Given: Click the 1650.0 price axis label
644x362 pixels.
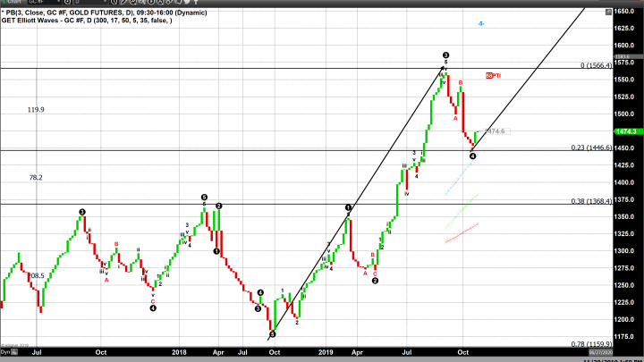Looking at the screenshot, I should 624,11.
